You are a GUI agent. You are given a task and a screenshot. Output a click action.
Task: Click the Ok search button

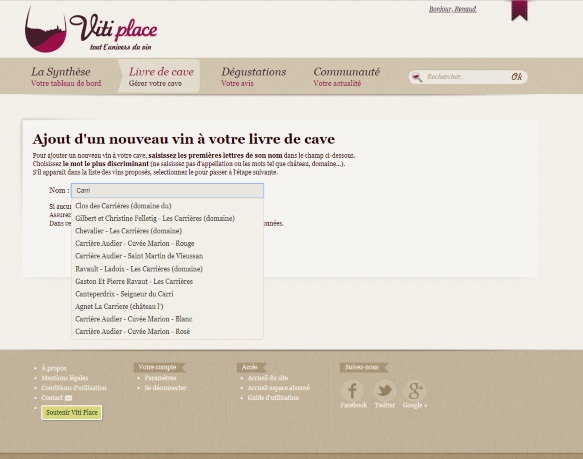coord(516,77)
